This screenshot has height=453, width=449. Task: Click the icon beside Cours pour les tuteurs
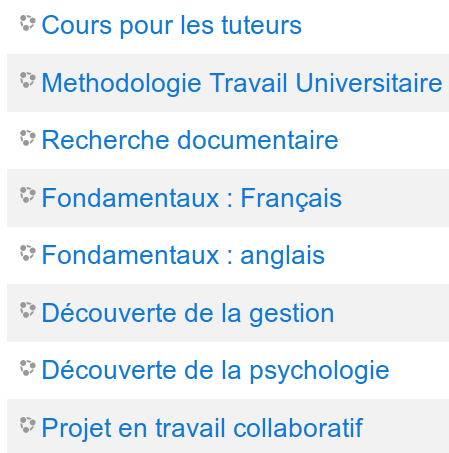tap(27, 23)
